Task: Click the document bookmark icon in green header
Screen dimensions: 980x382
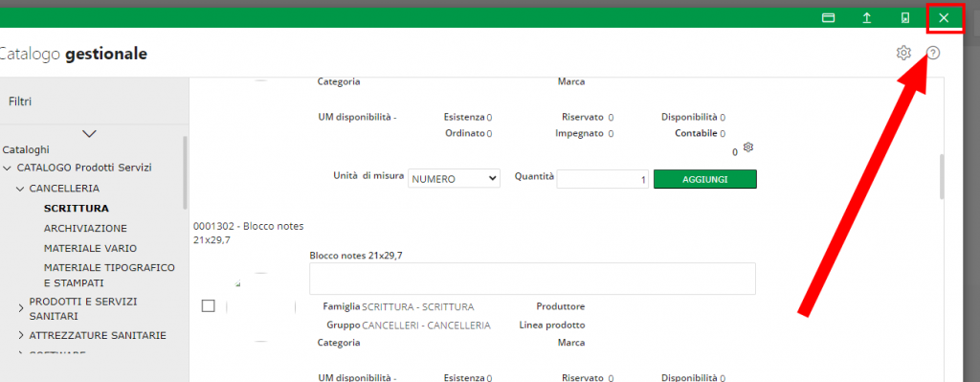Action: point(905,18)
